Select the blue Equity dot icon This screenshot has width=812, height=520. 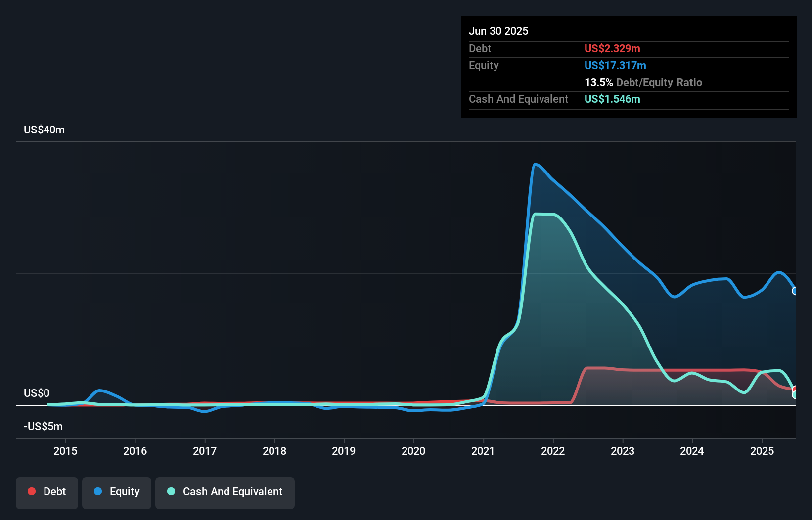tap(98, 491)
